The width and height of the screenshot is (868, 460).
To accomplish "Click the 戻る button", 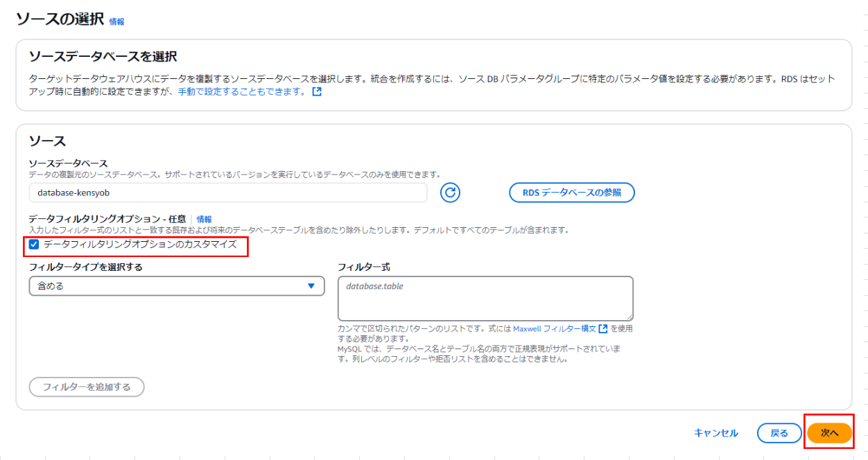I will point(779,432).
